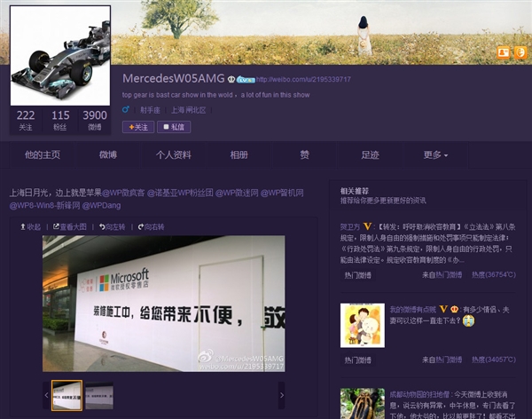Viewport: 532px width, 419px height.
Task: Open the 3900 weibo posts count
Action: (95, 120)
